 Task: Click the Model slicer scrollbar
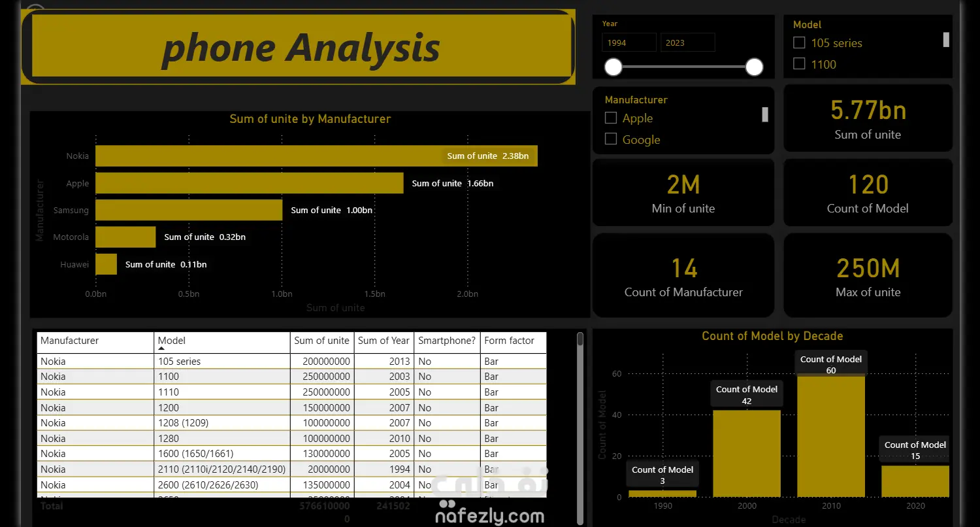[x=946, y=40]
